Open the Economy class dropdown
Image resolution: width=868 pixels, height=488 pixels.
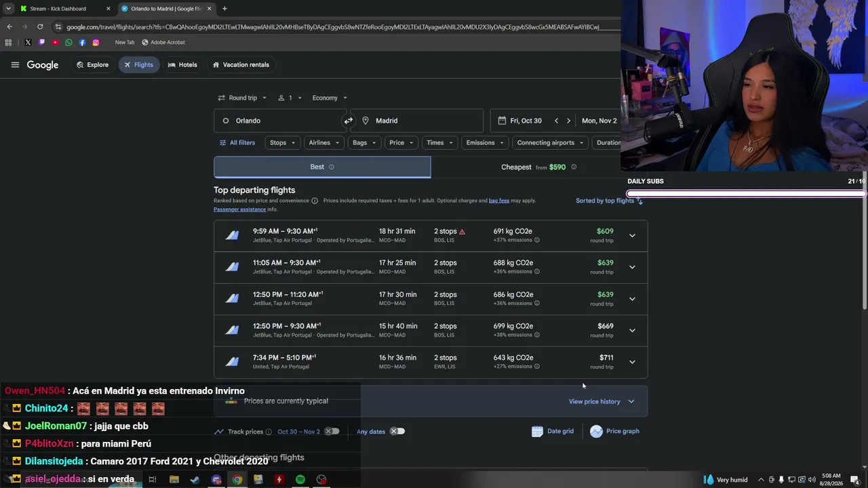330,98
